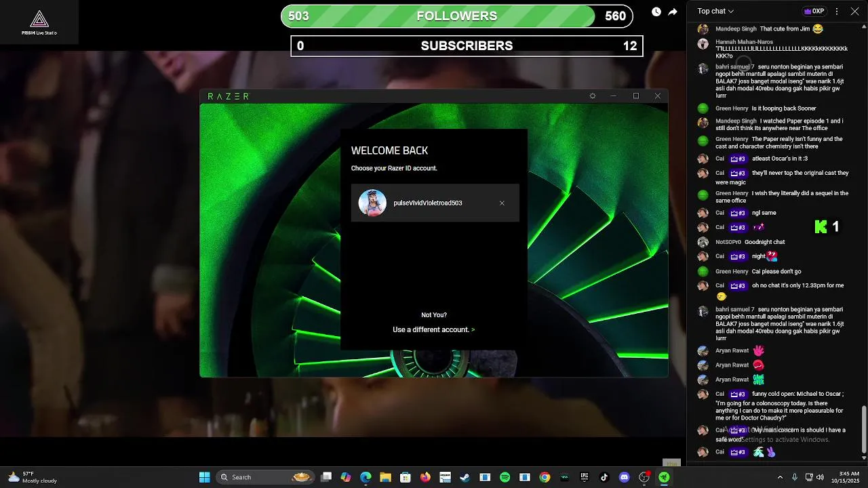868x488 pixels.
Task: Click the chat scrollbar up arrow
Action: [x=863, y=27]
